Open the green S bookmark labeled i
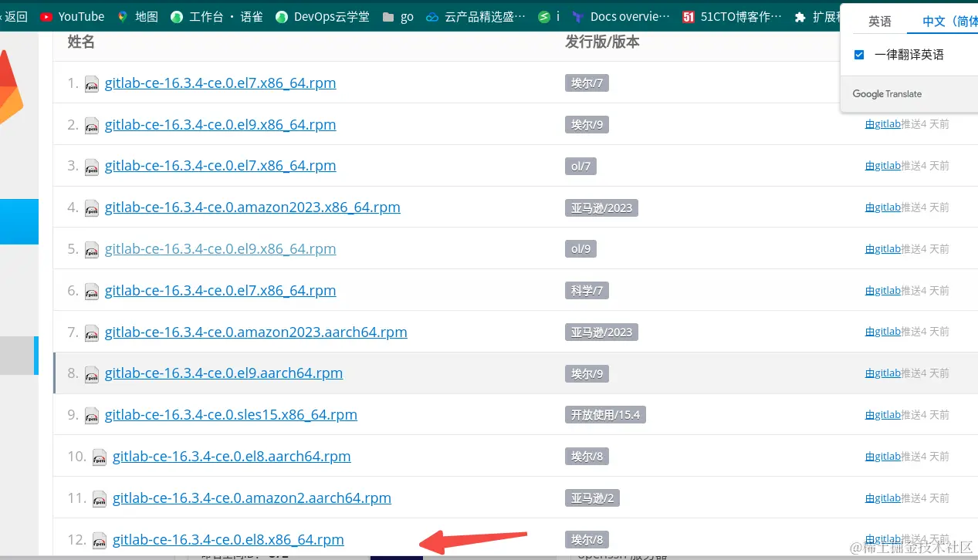 (x=549, y=16)
